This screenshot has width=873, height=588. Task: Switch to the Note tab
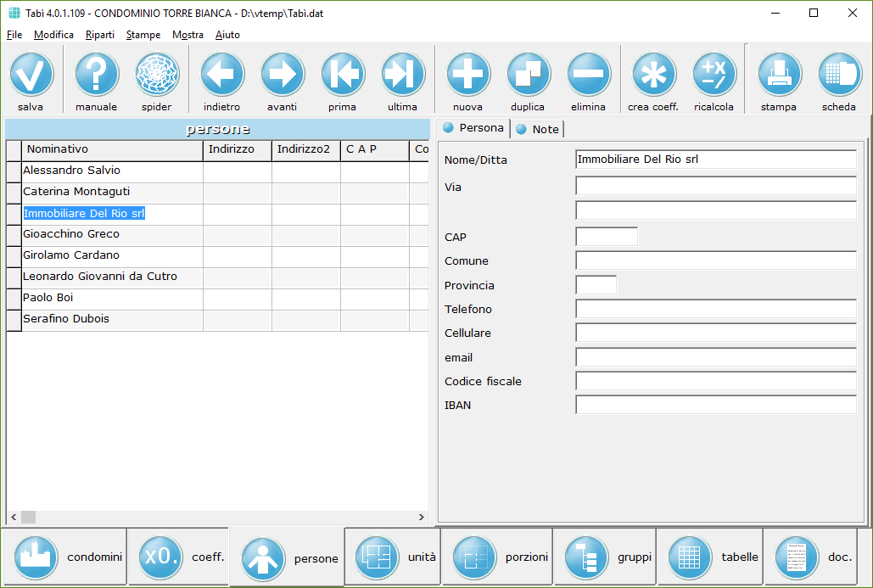(538, 129)
